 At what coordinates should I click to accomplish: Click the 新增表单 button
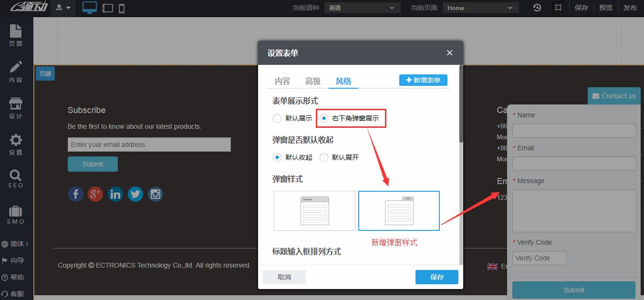[x=423, y=80]
